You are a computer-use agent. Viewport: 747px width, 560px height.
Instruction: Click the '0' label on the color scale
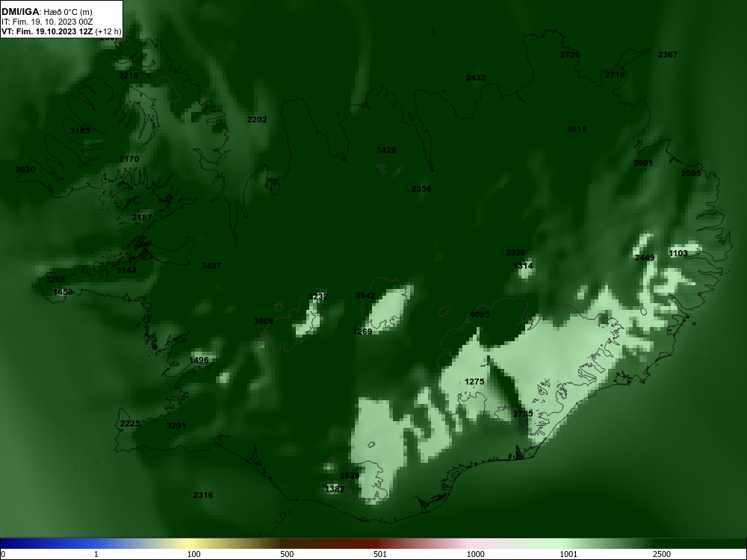pos(3,554)
